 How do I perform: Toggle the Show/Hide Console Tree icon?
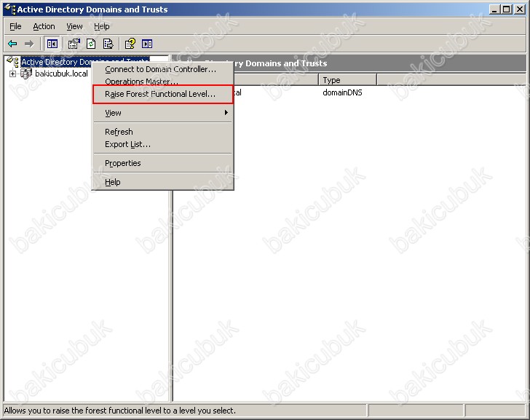click(52, 44)
